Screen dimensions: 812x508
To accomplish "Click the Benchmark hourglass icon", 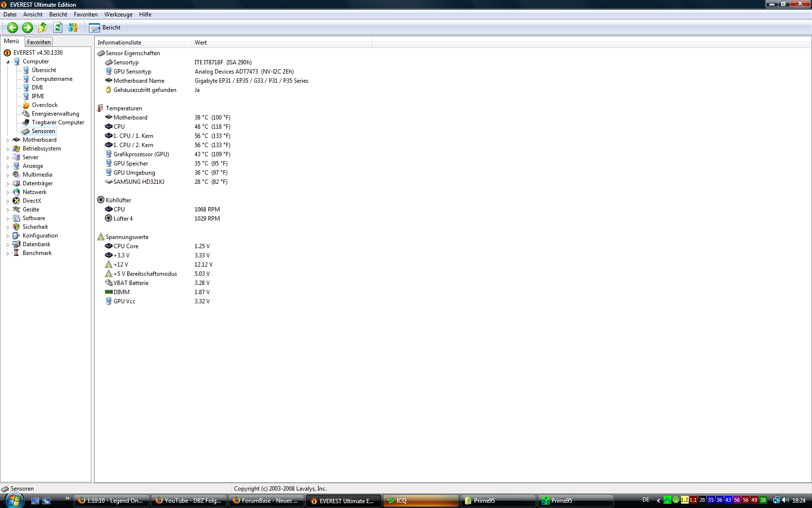I will (16, 253).
